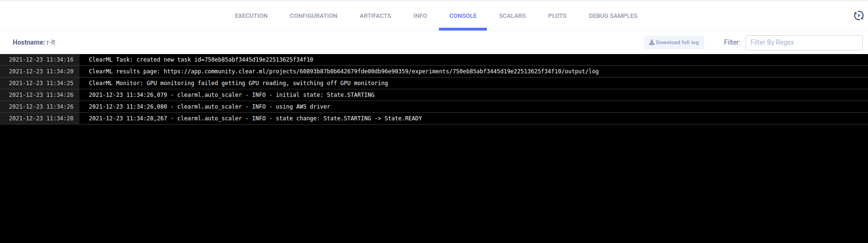Open the Debug Samples tab
The height and width of the screenshot is (243, 868).
point(613,16)
